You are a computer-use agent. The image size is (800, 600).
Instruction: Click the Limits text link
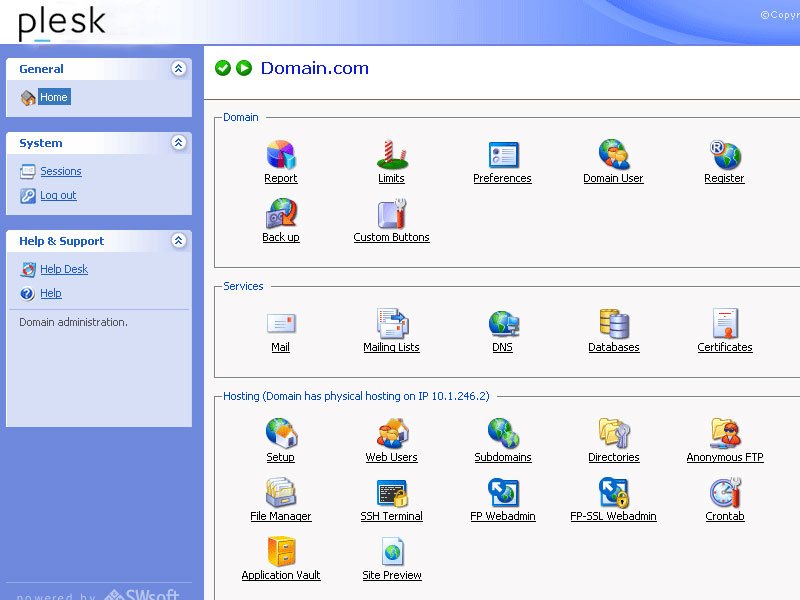(x=391, y=178)
